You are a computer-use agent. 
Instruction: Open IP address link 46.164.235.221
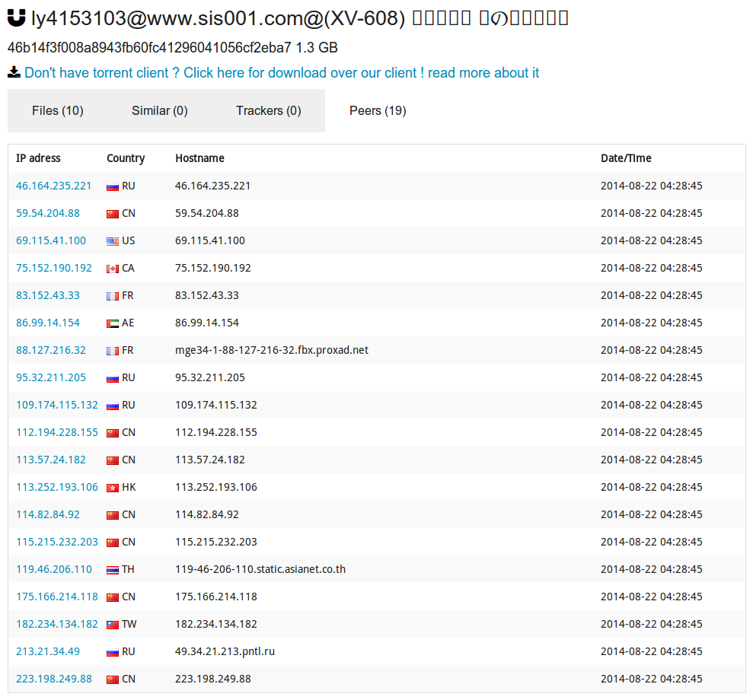coord(53,186)
